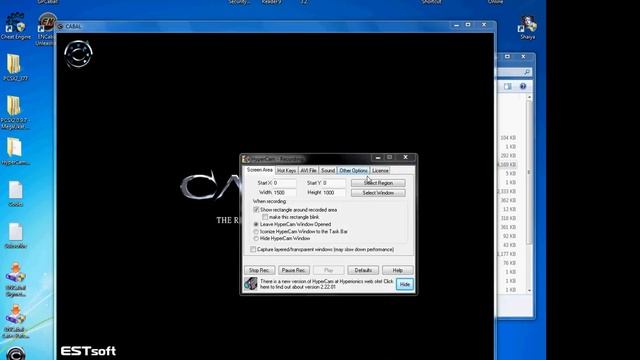
Task: Open the Cheat Engine desktop shortcut
Action: pyautogui.click(x=16, y=26)
